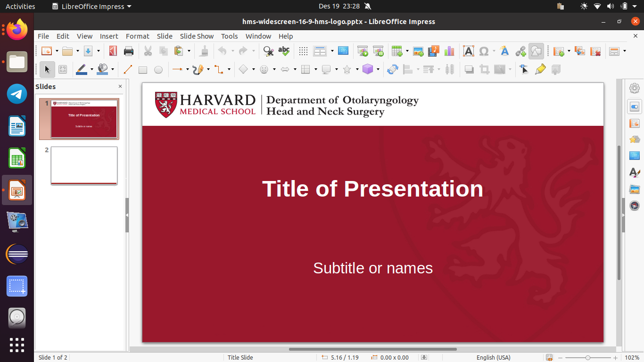Click zoom in plus button

pyautogui.click(x=615, y=357)
